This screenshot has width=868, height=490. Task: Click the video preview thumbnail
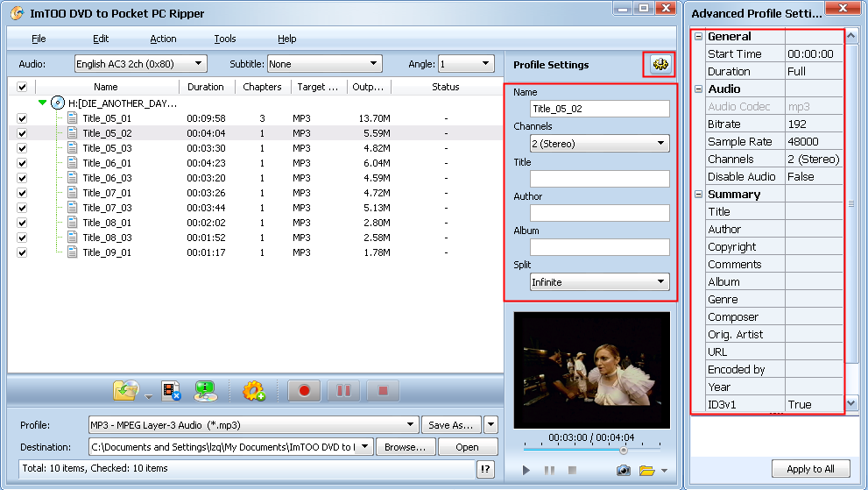point(592,370)
